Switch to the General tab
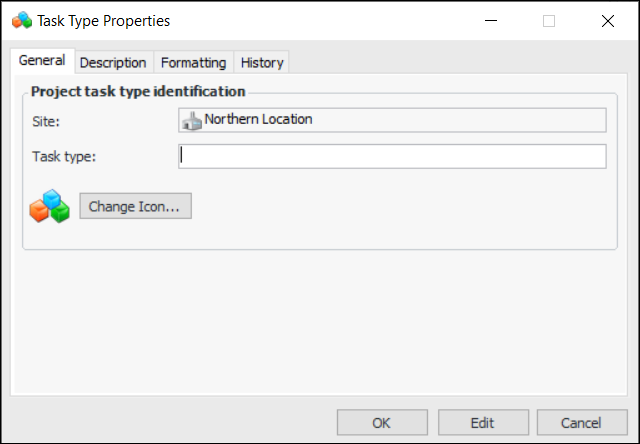The width and height of the screenshot is (640, 444). coord(42,61)
